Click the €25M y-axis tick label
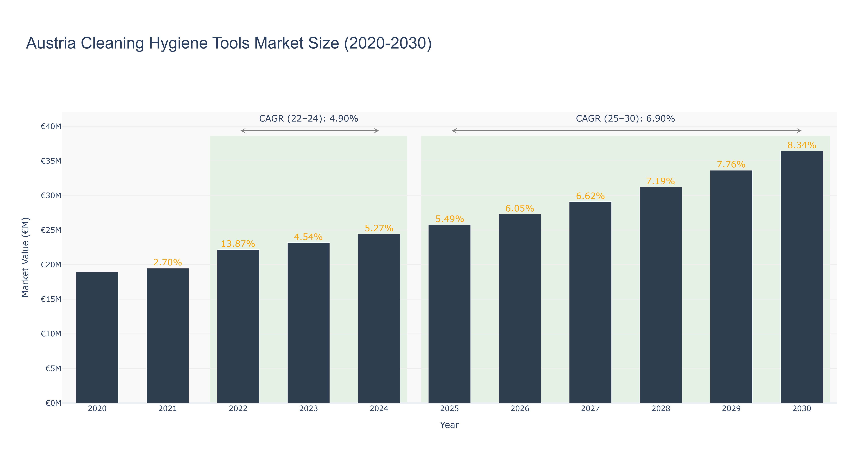Image resolution: width=868 pixels, height=465 pixels. coord(51,230)
